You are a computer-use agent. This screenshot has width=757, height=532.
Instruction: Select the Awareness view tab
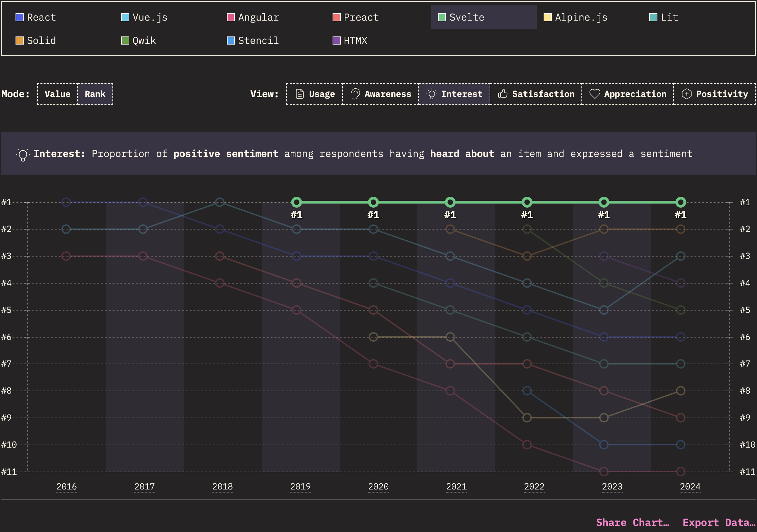[x=381, y=94]
